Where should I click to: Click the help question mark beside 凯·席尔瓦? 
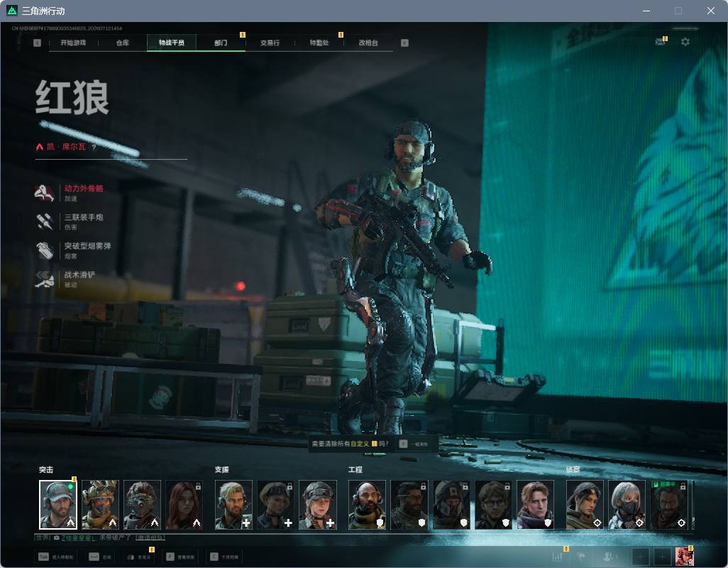[94, 147]
